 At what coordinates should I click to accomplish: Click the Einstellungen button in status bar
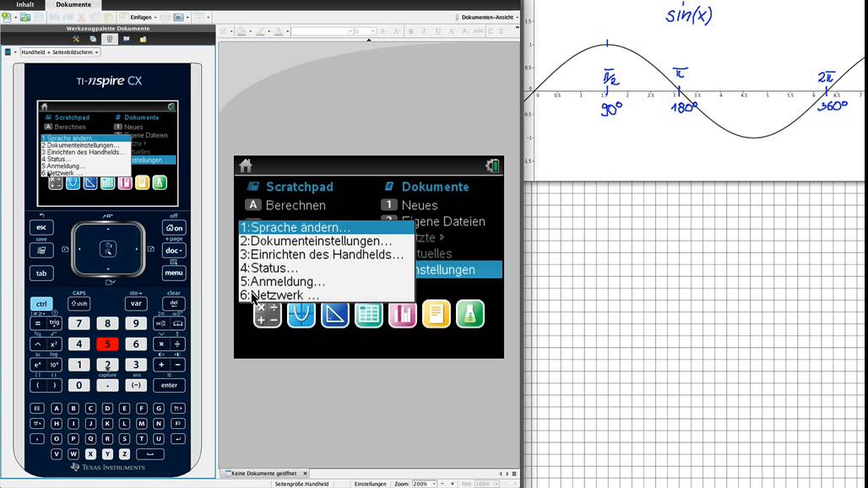pyautogui.click(x=371, y=484)
